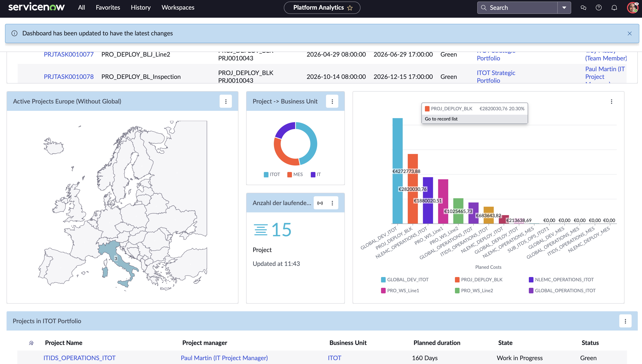This screenshot has height=364, width=642.
Task: Sort by Status column header
Action: pyautogui.click(x=590, y=343)
